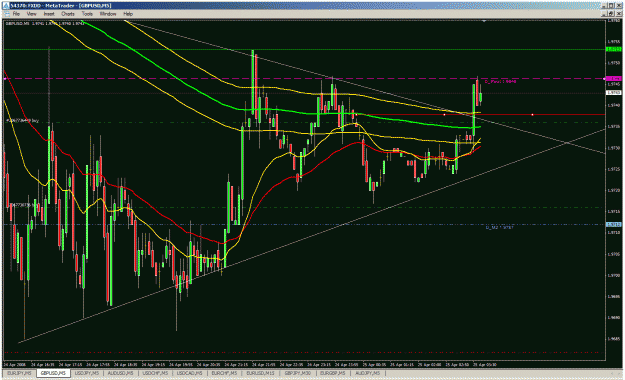Click the GBPUSD,M5 OHLC header text

[x=44, y=24]
